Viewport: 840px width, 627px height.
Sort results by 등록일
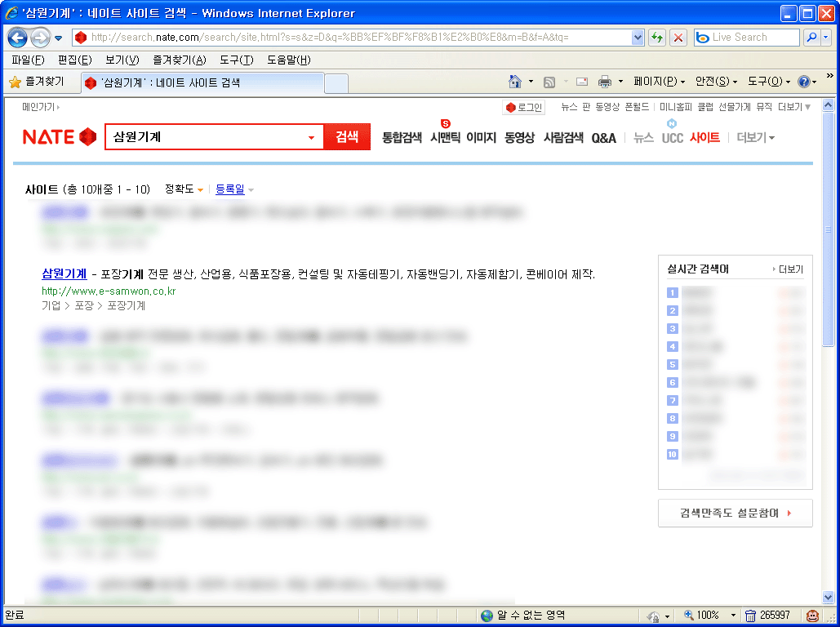point(230,189)
